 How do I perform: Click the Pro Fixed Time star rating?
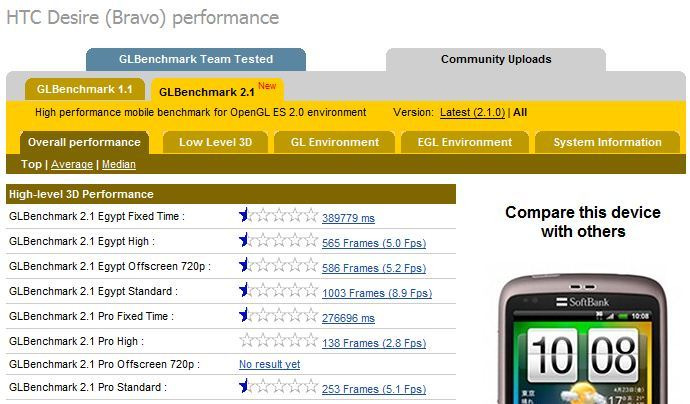278,315
